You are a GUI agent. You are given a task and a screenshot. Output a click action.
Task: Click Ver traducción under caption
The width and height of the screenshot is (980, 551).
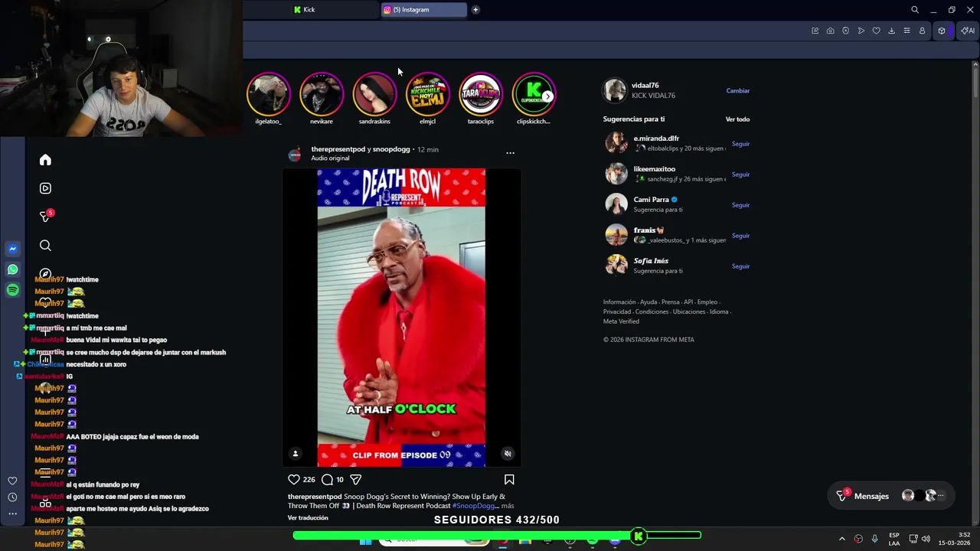[308, 518]
